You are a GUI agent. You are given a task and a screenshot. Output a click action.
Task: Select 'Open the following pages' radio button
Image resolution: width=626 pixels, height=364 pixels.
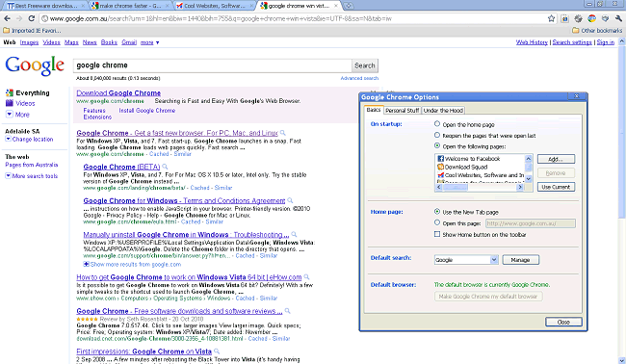click(x=437, y=146)
